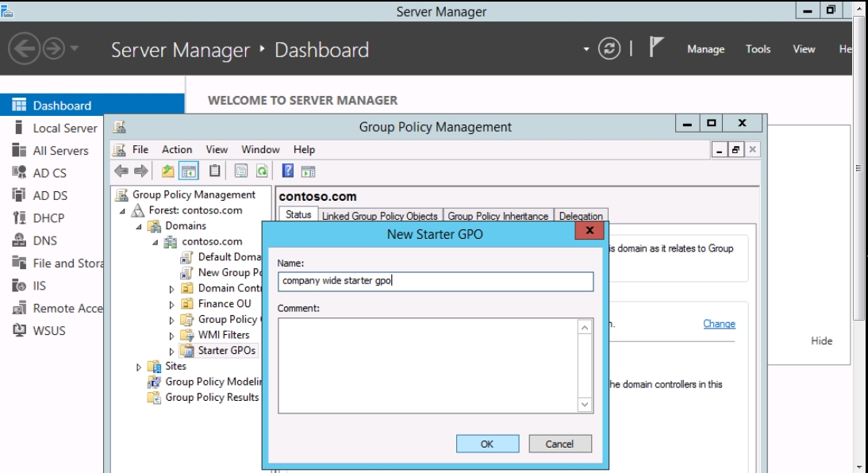Click the Up One Level folder icon
The height and width of the screenshot is (473, 868).
point(167,171)
